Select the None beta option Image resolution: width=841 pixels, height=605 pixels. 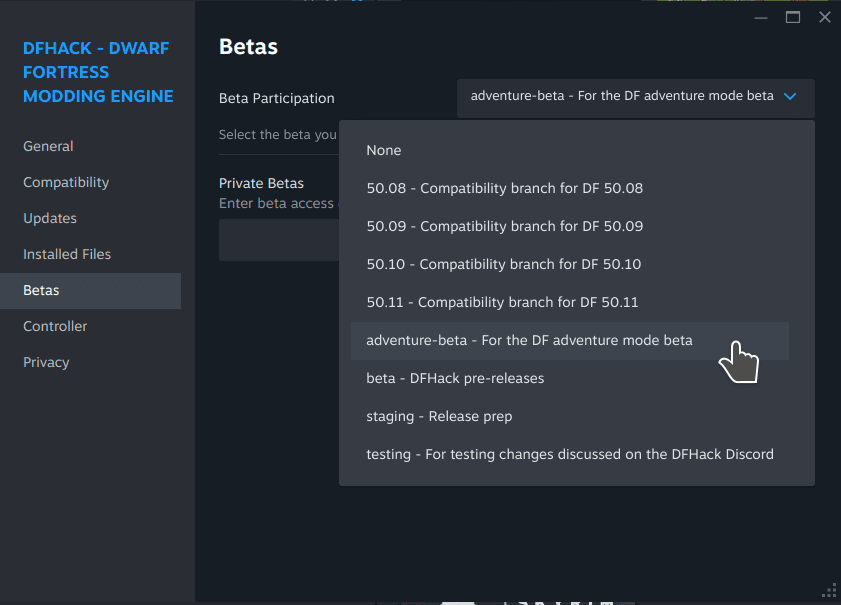(570, 151)
